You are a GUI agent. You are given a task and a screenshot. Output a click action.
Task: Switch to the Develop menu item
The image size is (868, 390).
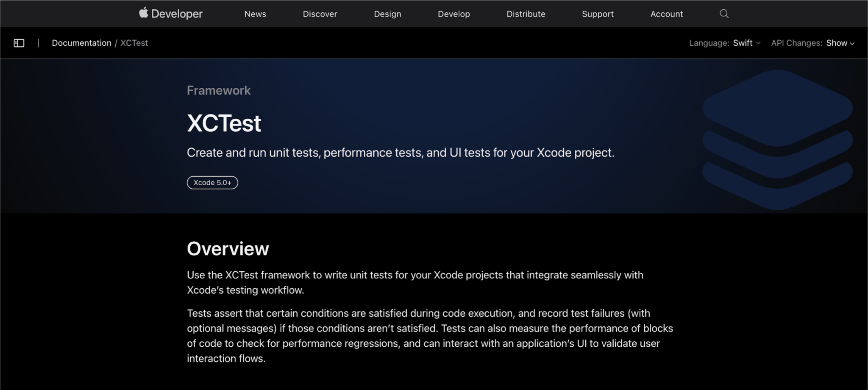(453, 14)
